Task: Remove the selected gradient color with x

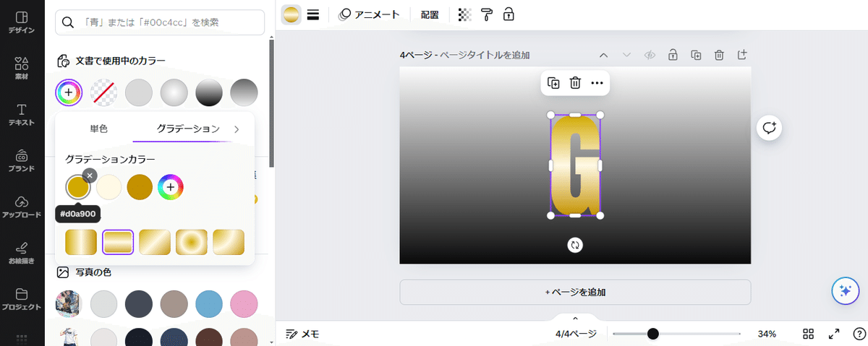Action: point(89,176)
